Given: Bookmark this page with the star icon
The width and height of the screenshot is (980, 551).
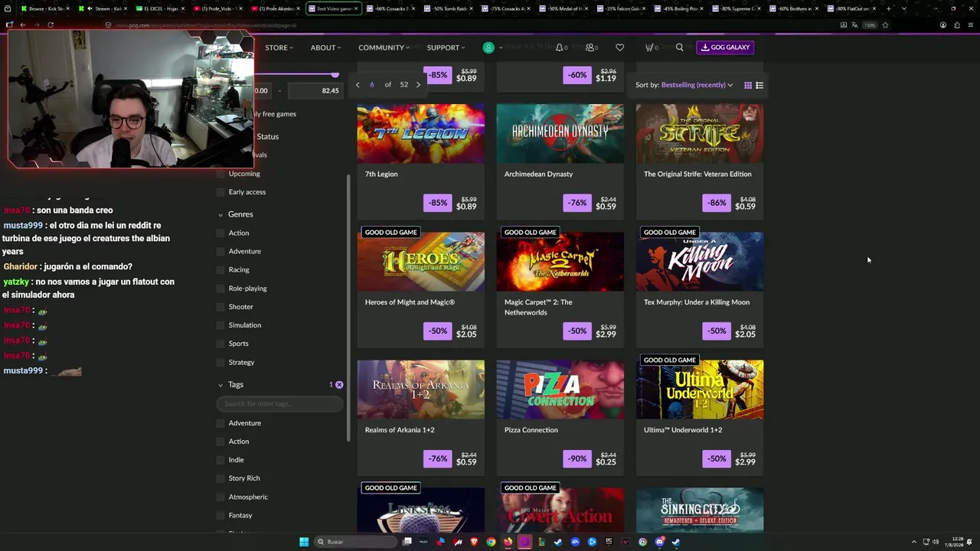Looking at the screenshot, I should [x=885, y=24].
